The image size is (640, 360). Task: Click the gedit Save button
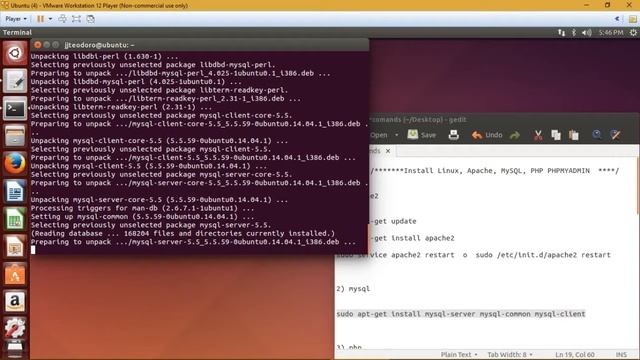[422, 135]
